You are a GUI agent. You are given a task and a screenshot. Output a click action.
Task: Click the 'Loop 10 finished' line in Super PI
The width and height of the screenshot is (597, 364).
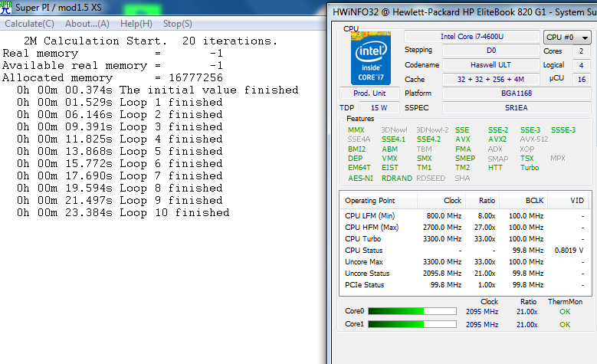point(123,212)
